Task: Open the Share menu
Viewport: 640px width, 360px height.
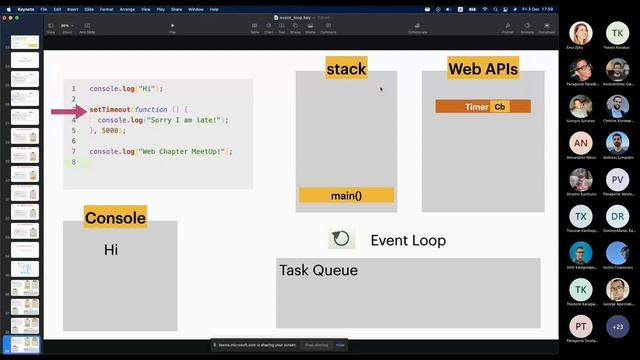Action: (x=176, y=9)
